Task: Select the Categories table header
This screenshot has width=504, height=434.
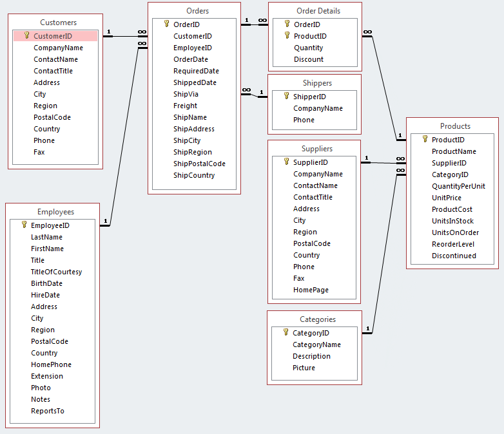Action: [317, 319]
